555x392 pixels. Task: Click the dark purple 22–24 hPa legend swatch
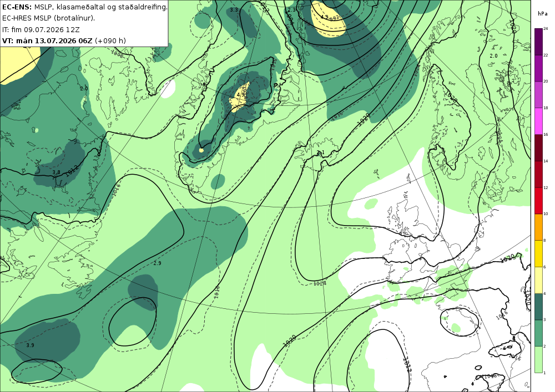538,41
